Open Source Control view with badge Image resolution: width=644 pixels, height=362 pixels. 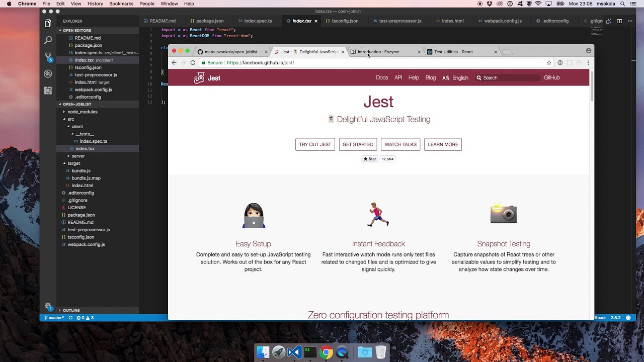pyautogui.click(x=48, y=57)
